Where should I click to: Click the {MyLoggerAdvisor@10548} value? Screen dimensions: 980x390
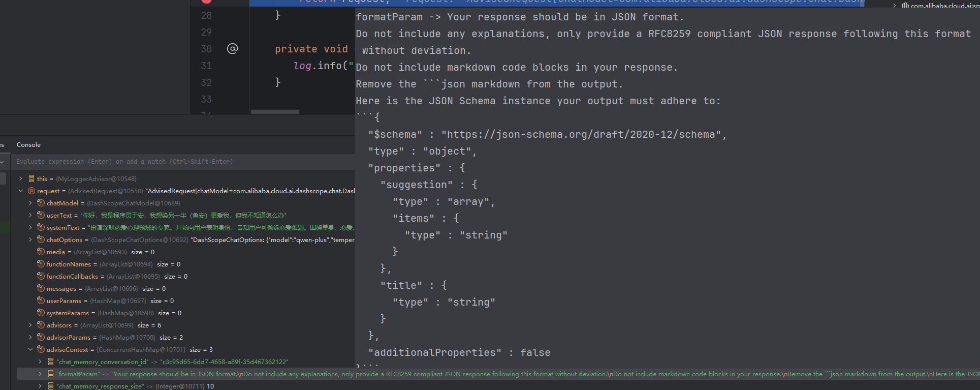(96, 178)
